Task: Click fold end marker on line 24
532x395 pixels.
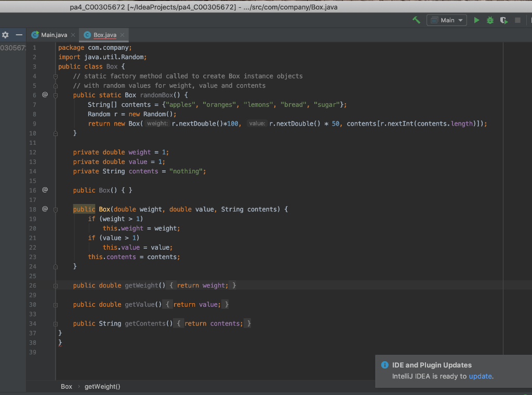Action: 55,267
